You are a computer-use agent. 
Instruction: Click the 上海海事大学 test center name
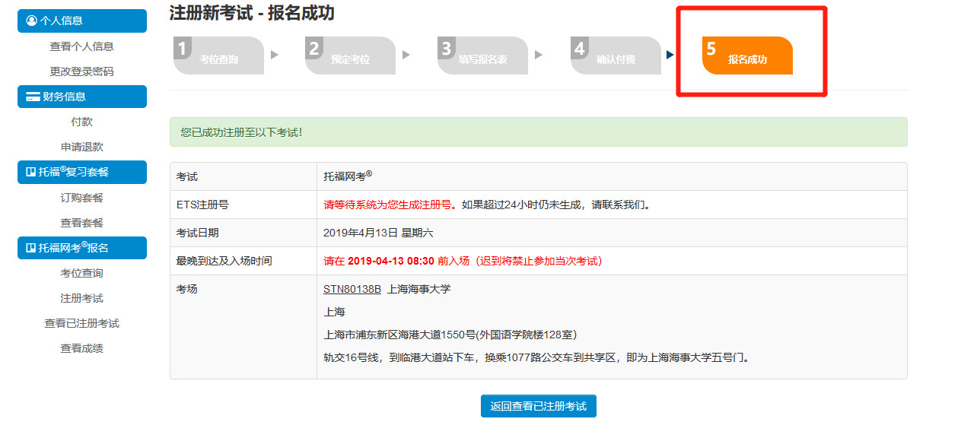[x=419, y=289]
